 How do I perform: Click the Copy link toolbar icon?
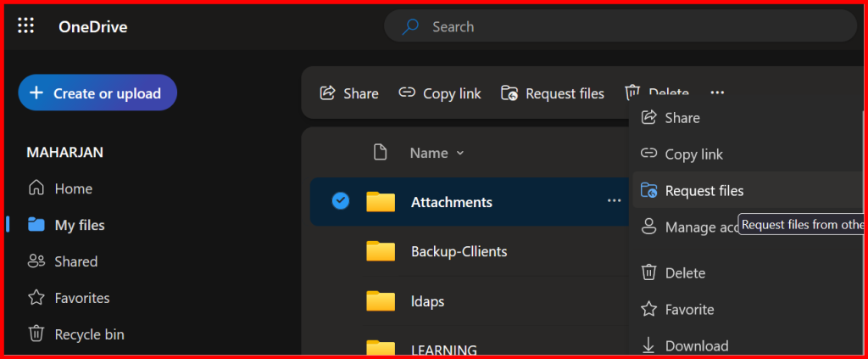pyautogui.click(x=408, y=93)
